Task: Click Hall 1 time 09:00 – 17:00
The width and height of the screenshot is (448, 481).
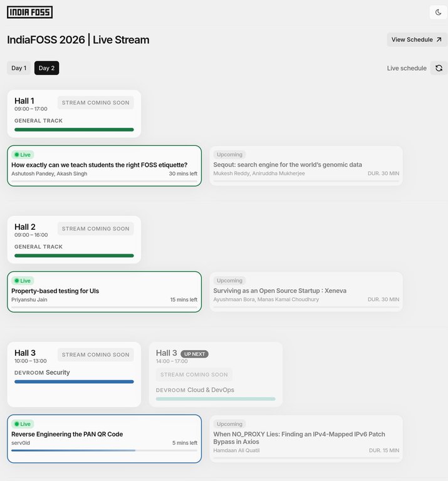Action: click(31, 109)
